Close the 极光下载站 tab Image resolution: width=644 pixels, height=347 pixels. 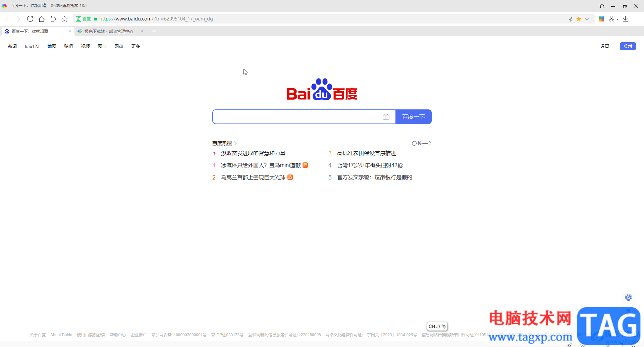click(142, 31)
